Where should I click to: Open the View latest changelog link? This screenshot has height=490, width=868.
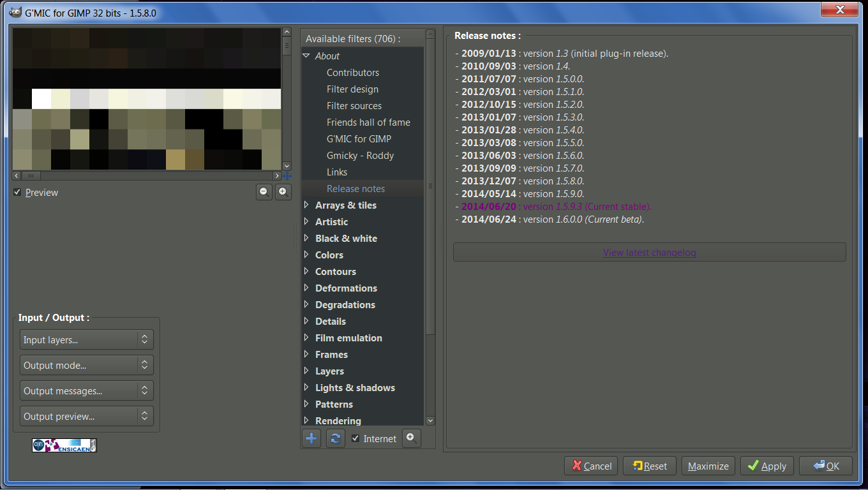pyautogui.click(x=650, y=252)
